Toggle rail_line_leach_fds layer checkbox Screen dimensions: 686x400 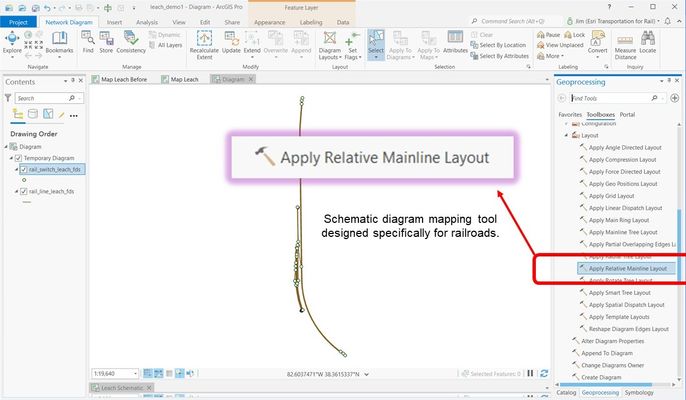(x=24, y=191)
